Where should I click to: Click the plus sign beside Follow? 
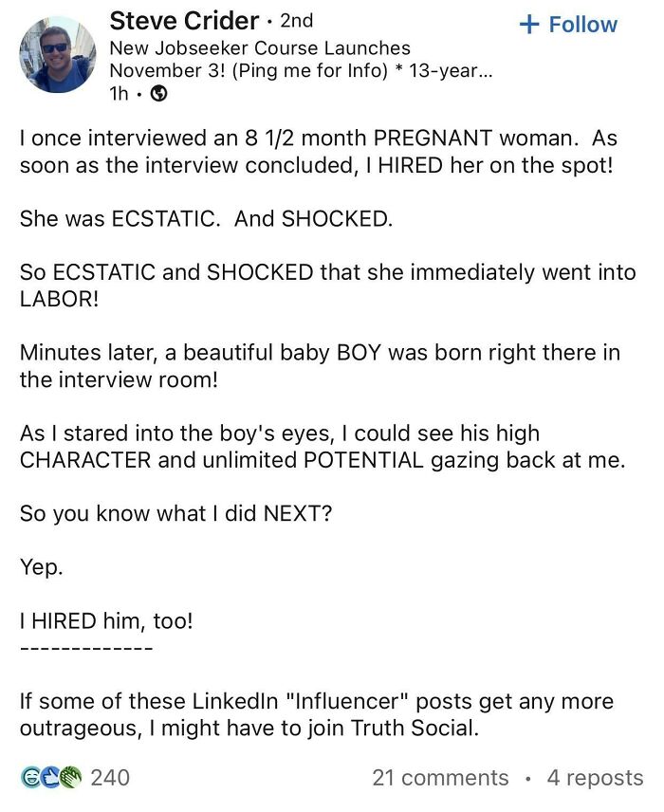527,25
